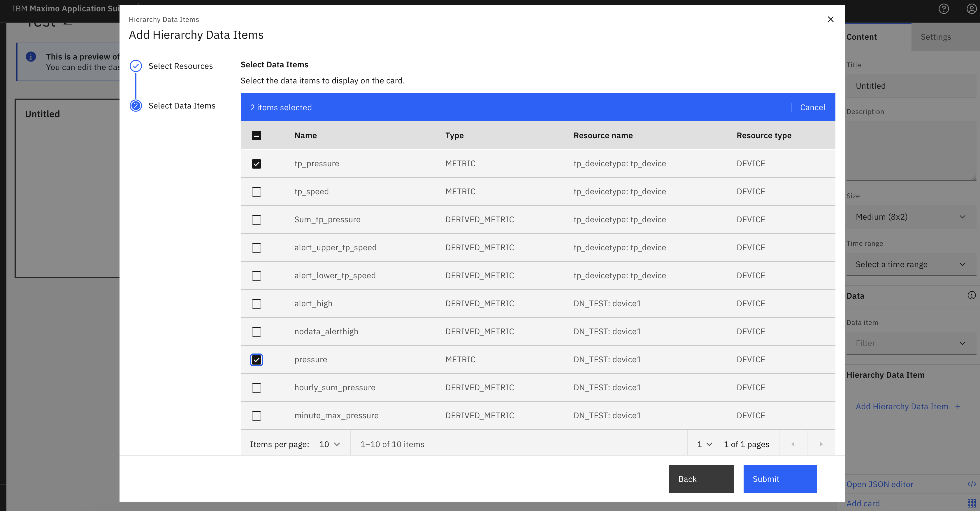Screen dimensions: 980x511
Task: Click the tp_pressure name cell
Action: tap(317, 163)
